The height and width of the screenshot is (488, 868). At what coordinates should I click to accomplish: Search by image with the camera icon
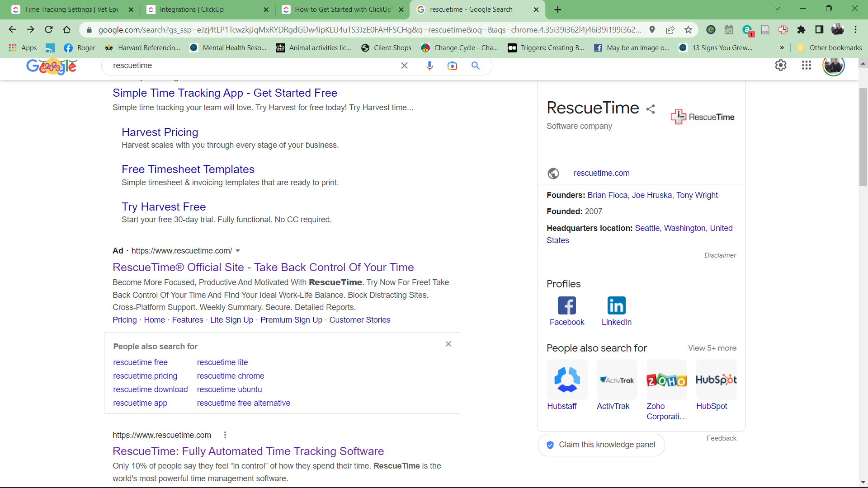click(452, 66)
